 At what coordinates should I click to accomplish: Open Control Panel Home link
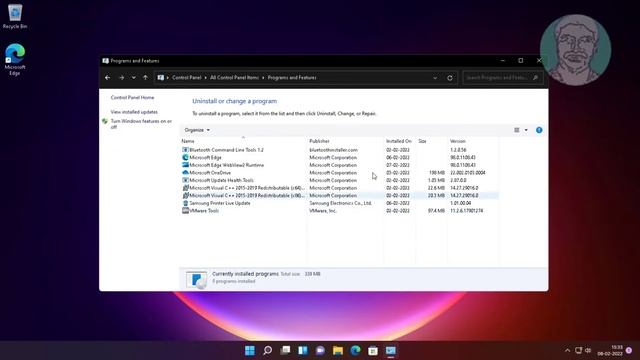point(132,98)
